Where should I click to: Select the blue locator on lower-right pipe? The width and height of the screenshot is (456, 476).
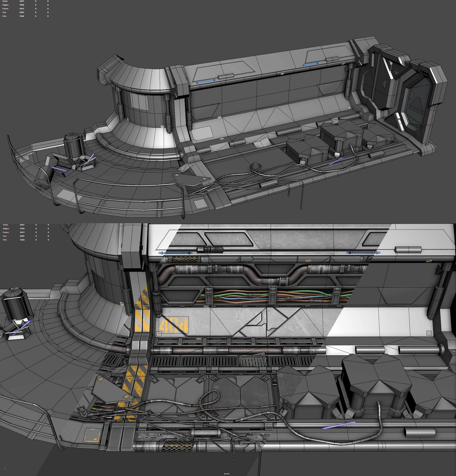(x=339, y=425)
